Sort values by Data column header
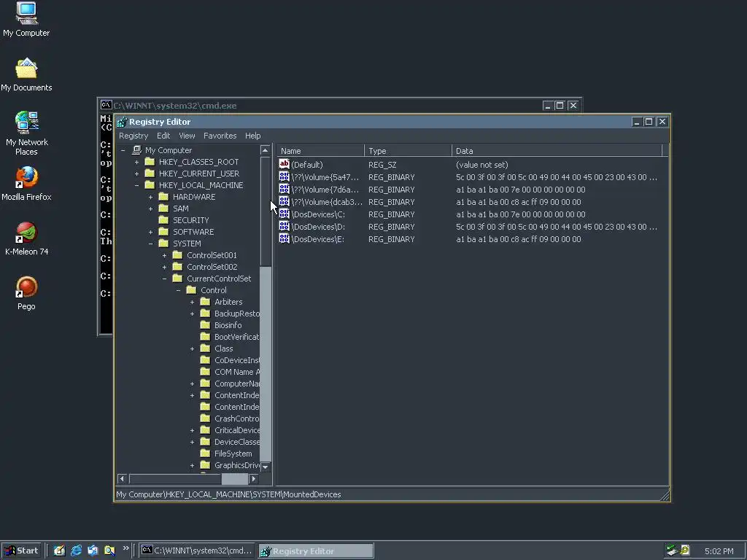747x560 pixels. [x=557, y=150]
